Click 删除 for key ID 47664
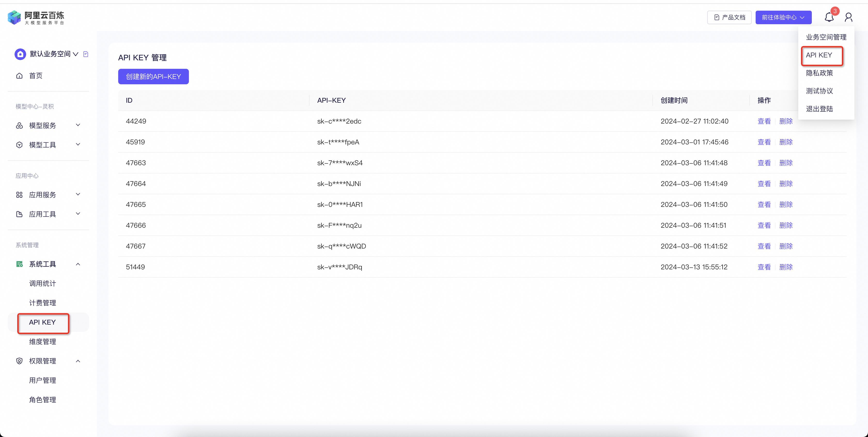 tap(786, 184)
